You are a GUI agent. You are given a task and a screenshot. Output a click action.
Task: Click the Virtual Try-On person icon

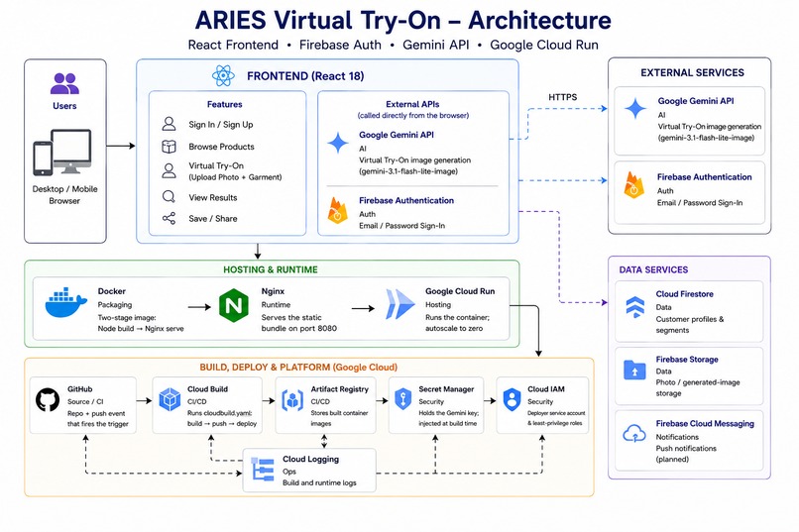169,170
